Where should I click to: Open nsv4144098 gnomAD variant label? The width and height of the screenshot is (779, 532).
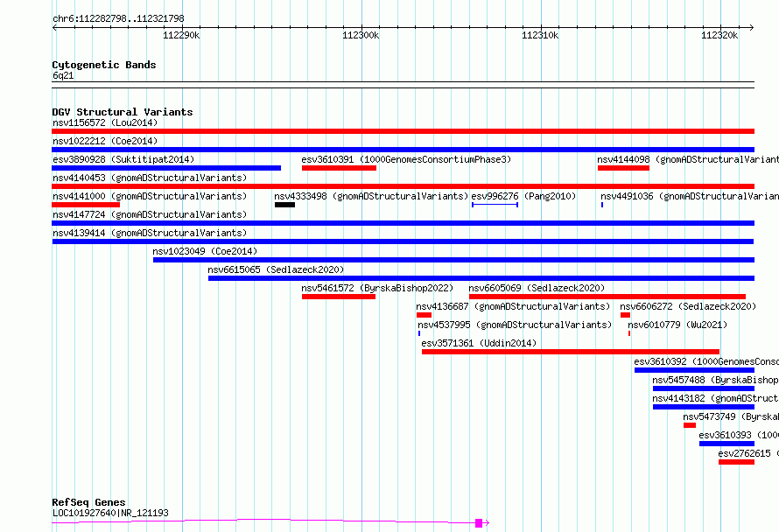(688, 159)
